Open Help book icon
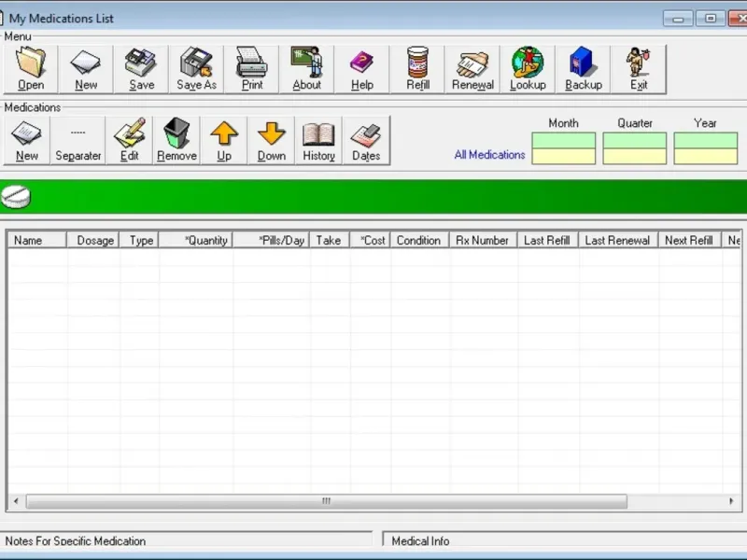The width and height of the screenshot is (747, 560). 362,69
